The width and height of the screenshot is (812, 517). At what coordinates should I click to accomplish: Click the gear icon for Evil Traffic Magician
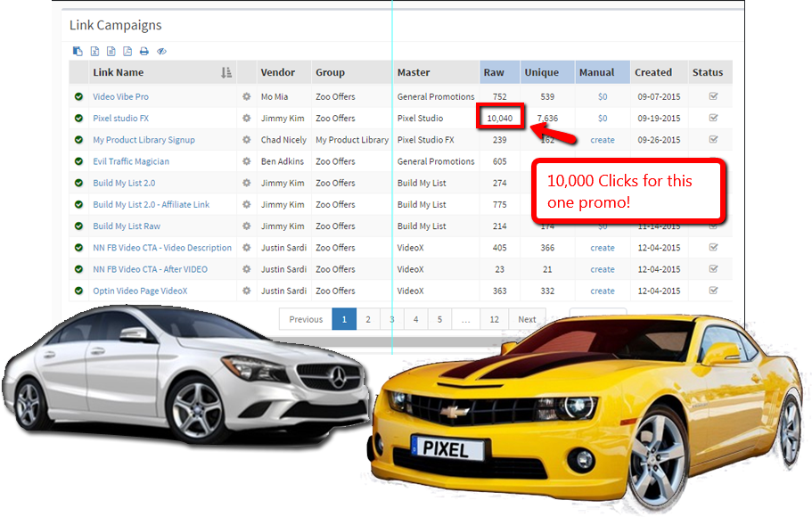click(246, 161)
